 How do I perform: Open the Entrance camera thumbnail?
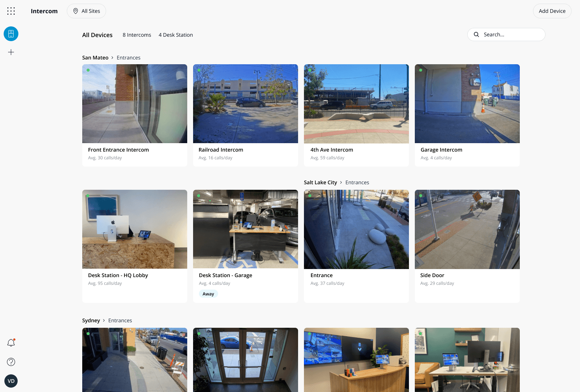pos(356,229)
